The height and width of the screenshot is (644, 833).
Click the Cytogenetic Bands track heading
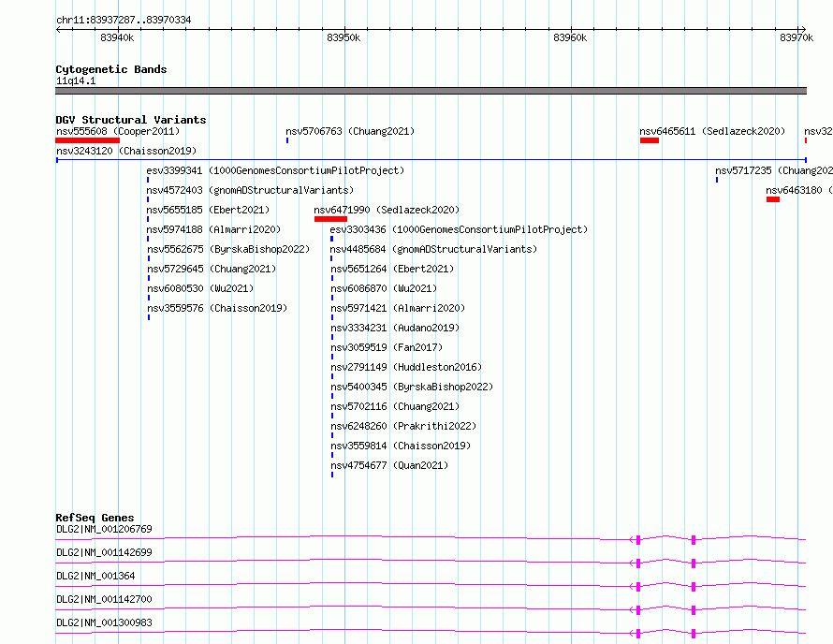coord(111,69)
